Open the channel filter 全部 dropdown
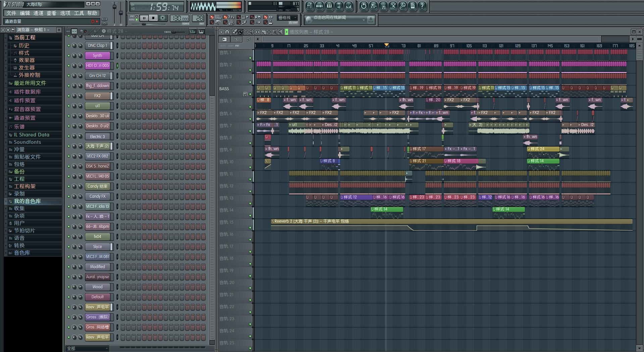 (x=88, y=349)
